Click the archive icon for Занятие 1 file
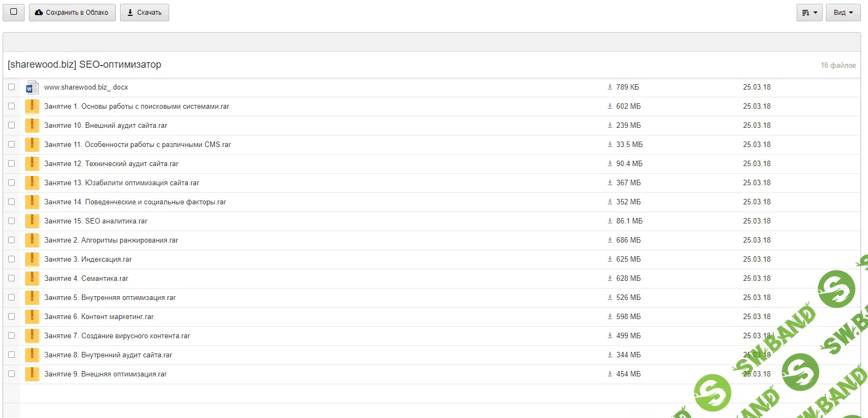This screenshot has height=418, width=868. (32, 107)
